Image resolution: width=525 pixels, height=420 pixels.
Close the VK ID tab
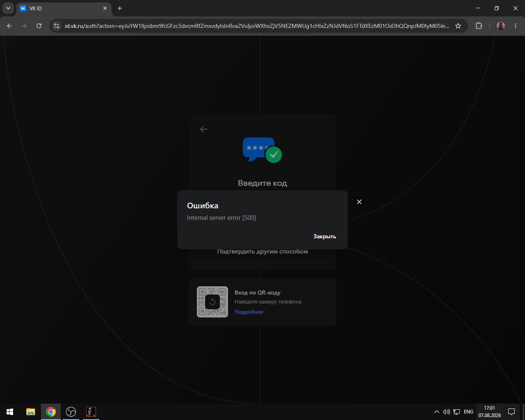tap(105, 8)
